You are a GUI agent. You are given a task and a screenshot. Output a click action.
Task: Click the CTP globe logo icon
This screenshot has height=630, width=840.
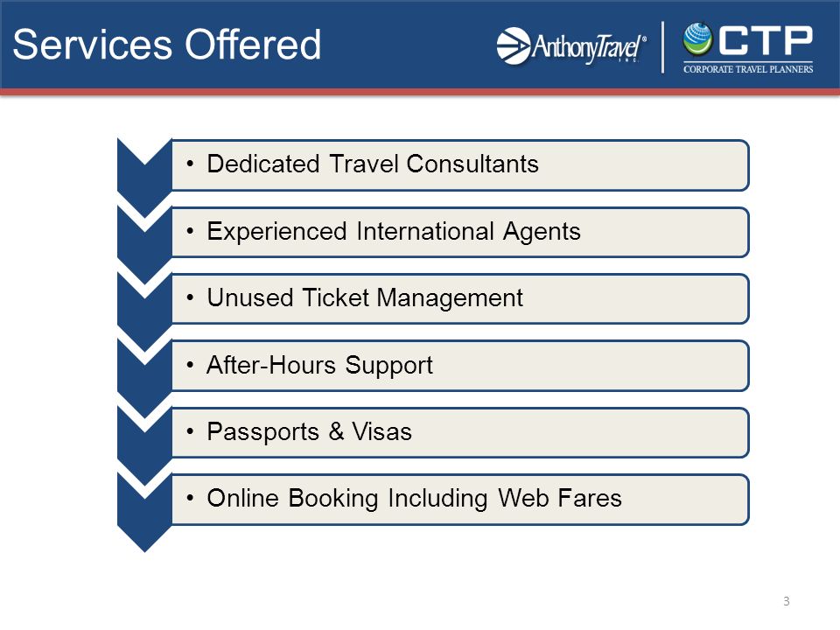697,39
